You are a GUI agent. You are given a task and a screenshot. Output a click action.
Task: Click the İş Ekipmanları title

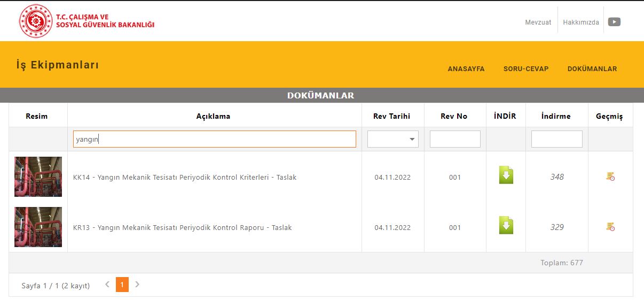pyautogui.click(x=57, y=65)
